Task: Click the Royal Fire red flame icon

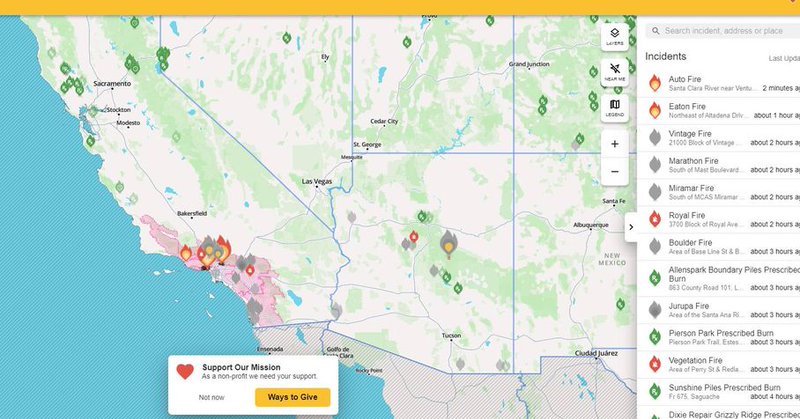Action: [655, 219]
